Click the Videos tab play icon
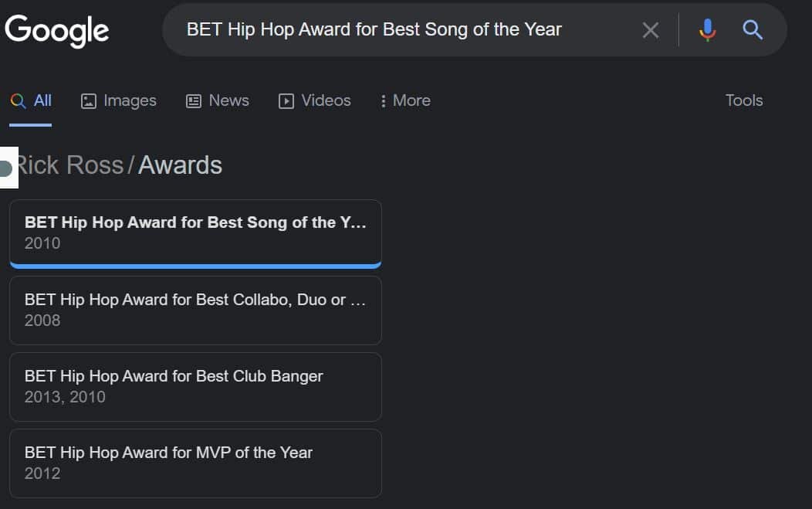 click(286, 101)
